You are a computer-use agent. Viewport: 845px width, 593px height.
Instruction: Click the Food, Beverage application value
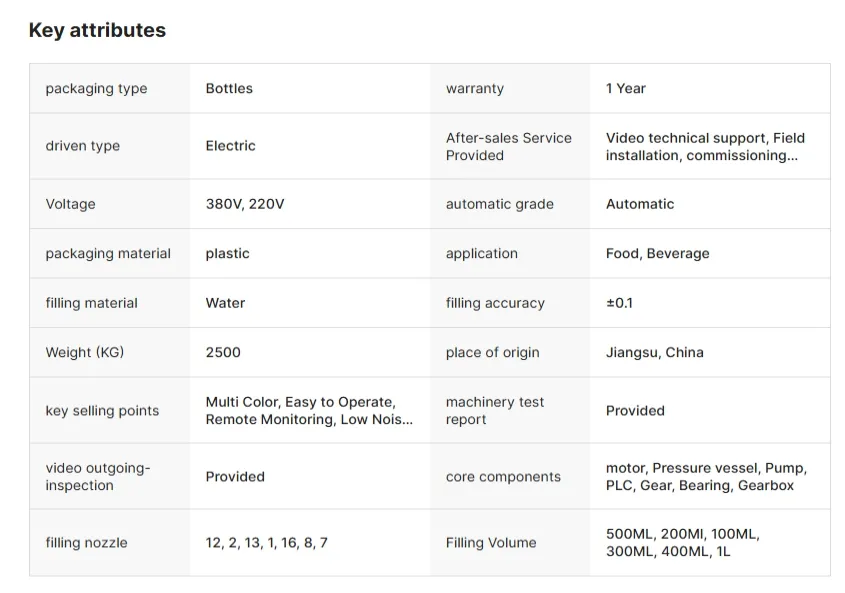[657, 254]
